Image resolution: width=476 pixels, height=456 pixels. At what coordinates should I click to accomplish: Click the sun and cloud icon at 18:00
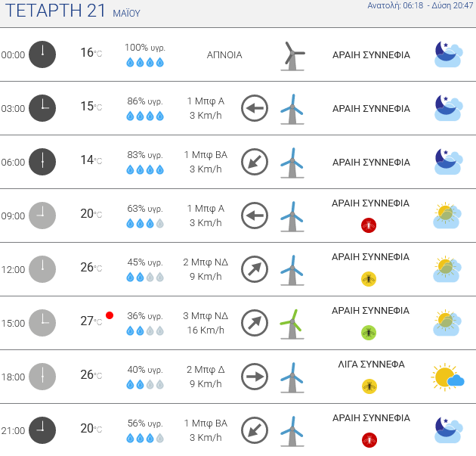pyautogui.click(x=447, y=377)
